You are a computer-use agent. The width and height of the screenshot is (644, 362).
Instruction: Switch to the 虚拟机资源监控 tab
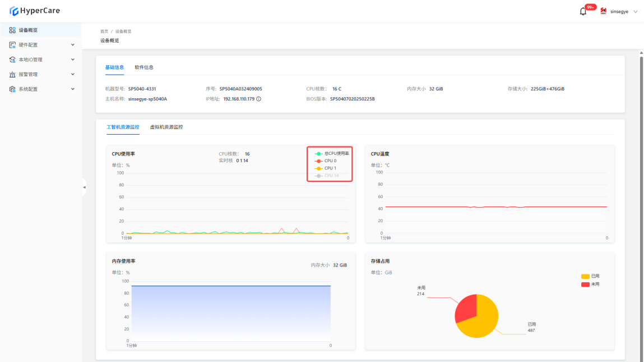(x=166, y=127)
